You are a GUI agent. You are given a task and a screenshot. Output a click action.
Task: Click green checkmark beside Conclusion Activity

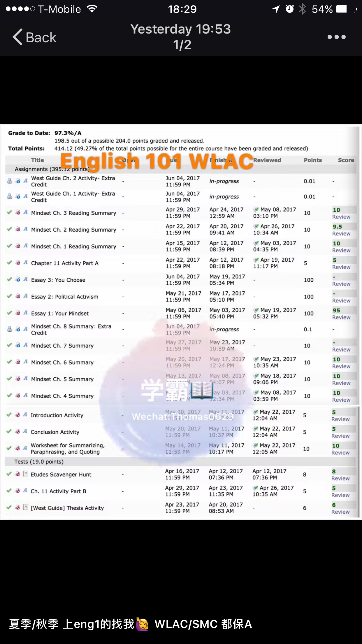point(9,431)
